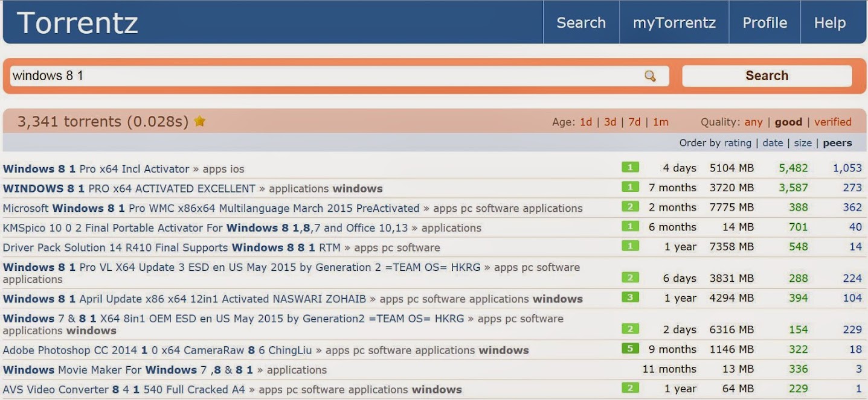Viewport: 868px width, 400px height.
Task: Open Windows 8 1 Pro VL X64 Update 3 torrent
Action: (x=242, y=267)
